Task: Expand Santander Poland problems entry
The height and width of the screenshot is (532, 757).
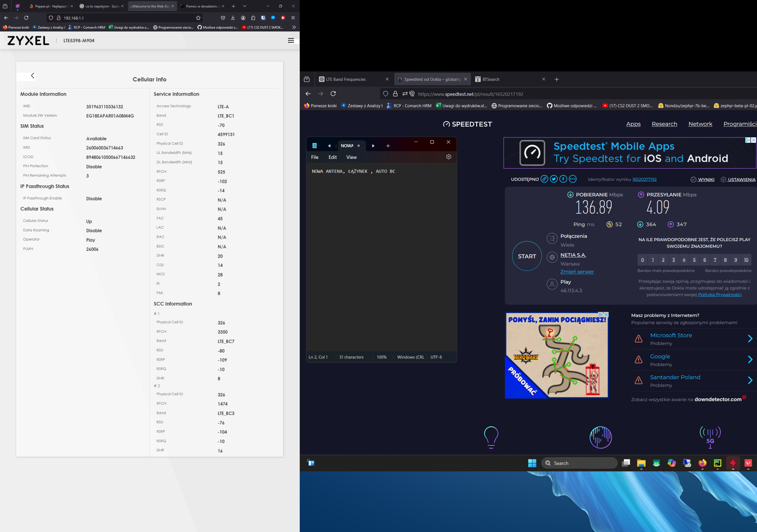Action: click(x=692, y=380)
